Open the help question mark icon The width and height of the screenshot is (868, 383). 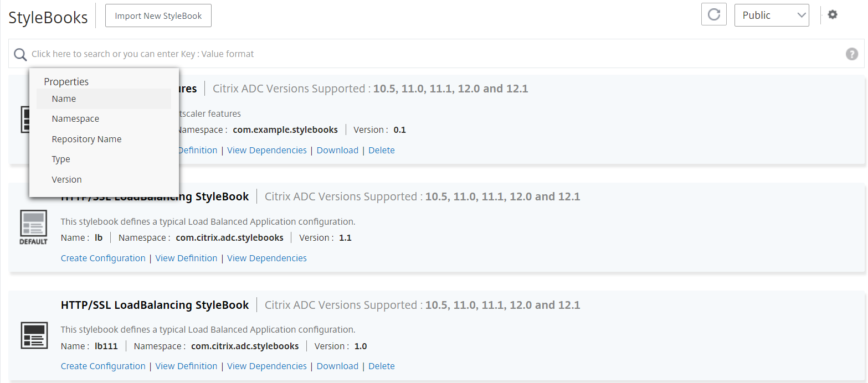click(852, 54)
